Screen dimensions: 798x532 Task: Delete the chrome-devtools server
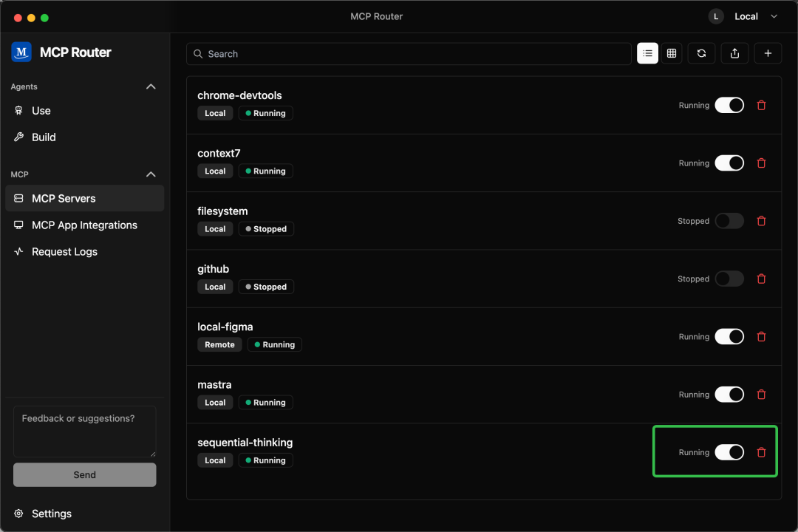762,106
